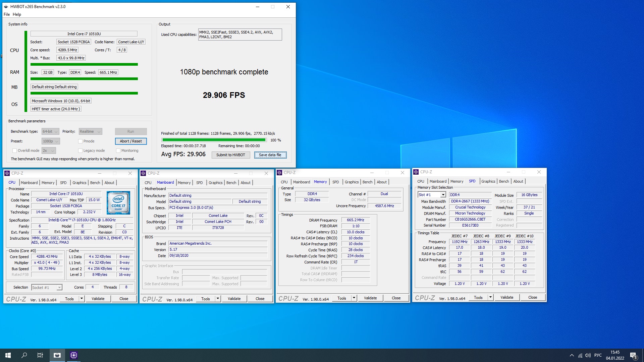Click the Abort / Reset button

[131, 141]
